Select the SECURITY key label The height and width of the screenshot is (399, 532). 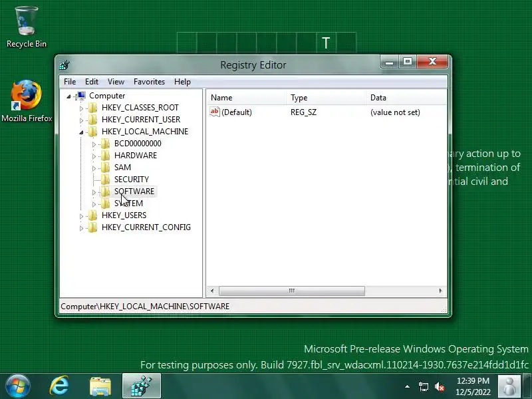(x=132, y=180)
